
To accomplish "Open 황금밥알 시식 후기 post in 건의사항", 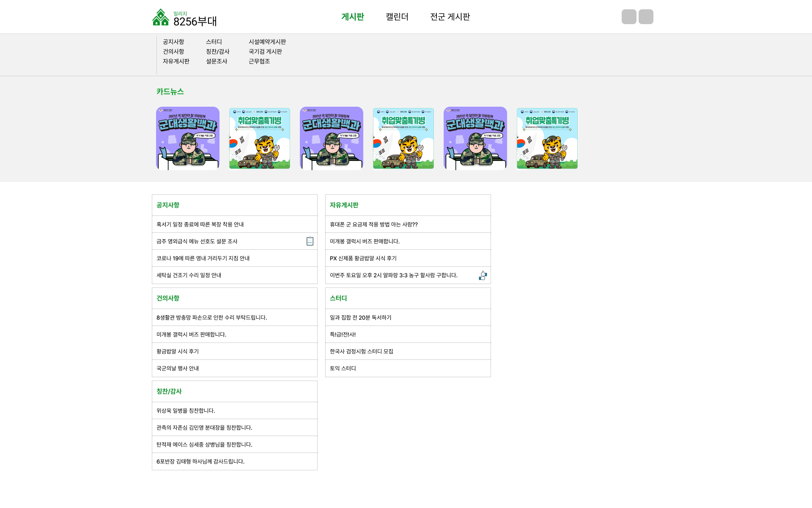I will (235, 351).
